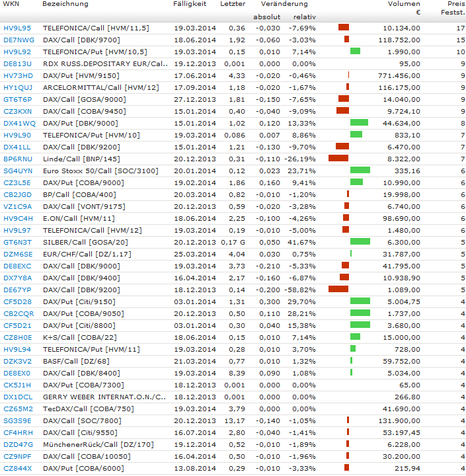Open WKN link DZM6SE
Viewport: 466px width, 476px height.
pos(18,254)
